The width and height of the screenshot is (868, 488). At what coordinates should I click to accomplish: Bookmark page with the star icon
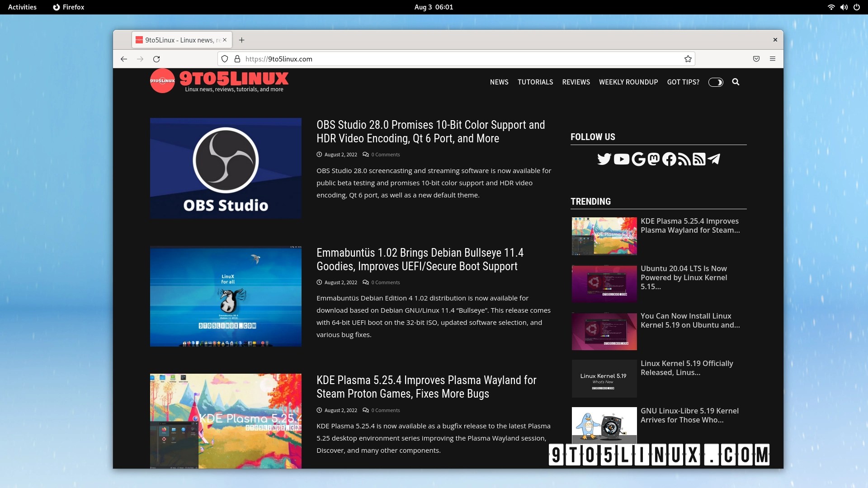pos(688,59)
